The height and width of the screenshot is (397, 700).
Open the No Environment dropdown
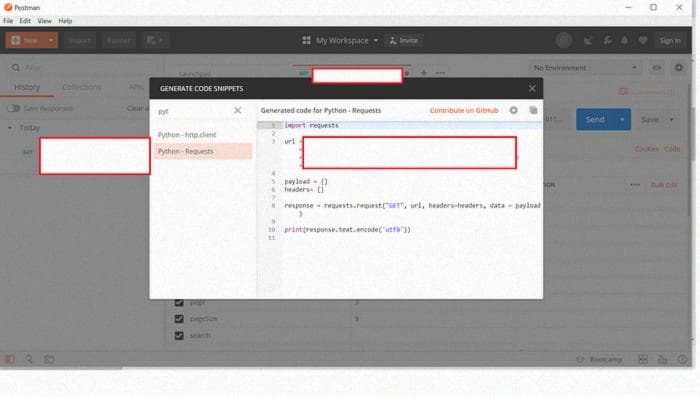pos(584,67)
